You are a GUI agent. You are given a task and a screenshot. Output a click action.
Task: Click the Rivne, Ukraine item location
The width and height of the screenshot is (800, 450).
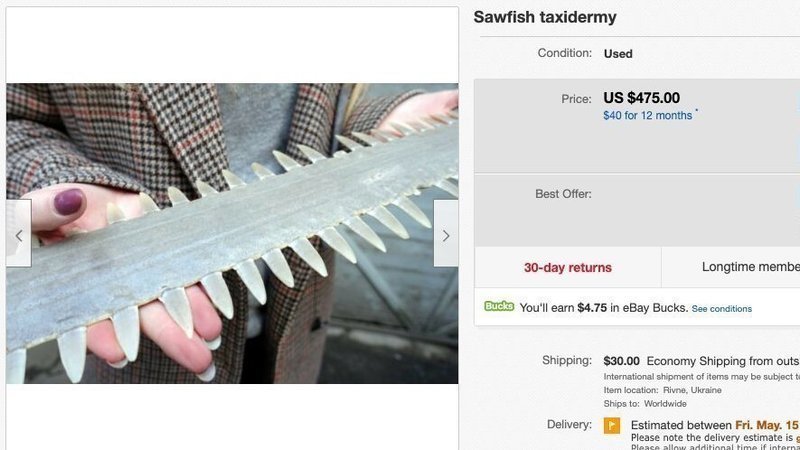[x=692, y=390]
